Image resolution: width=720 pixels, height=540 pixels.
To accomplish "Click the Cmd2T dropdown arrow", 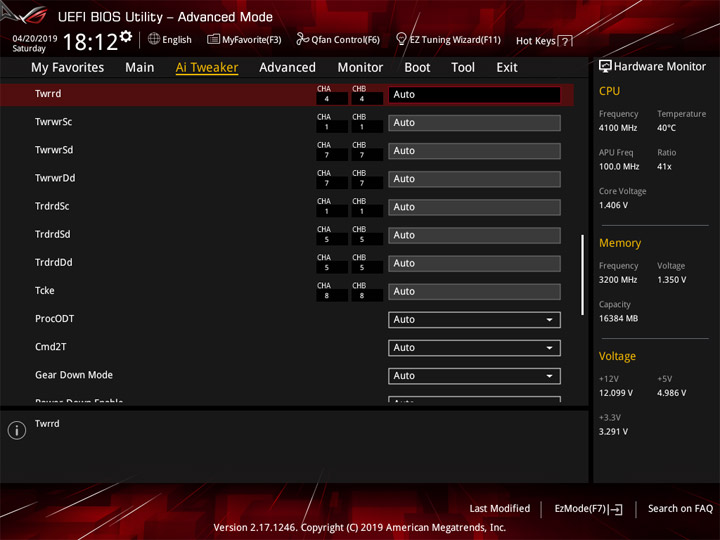I will coord(549,348).
